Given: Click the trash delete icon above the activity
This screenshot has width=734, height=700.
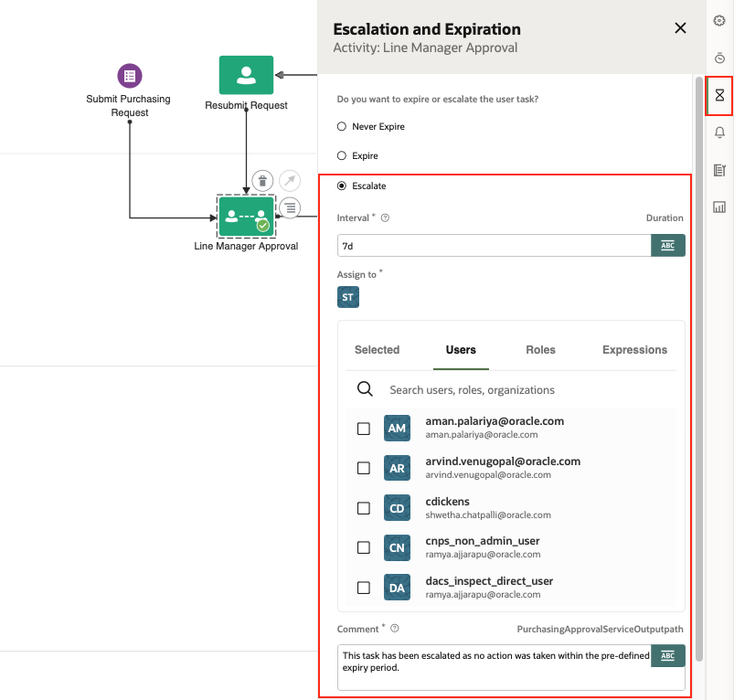Looking at the screenshot, I should tap(262, 180).
